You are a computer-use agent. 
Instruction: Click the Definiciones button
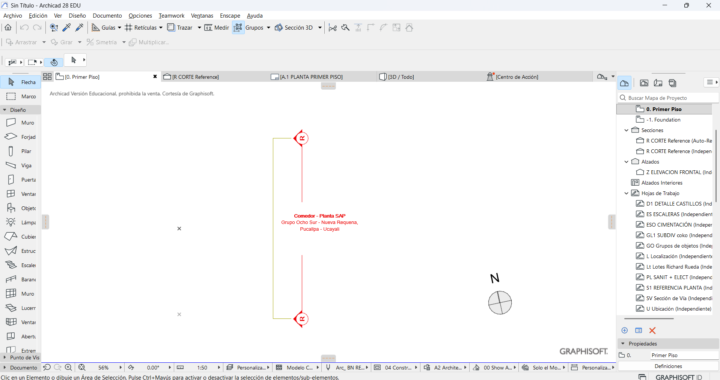coord(668,366)
